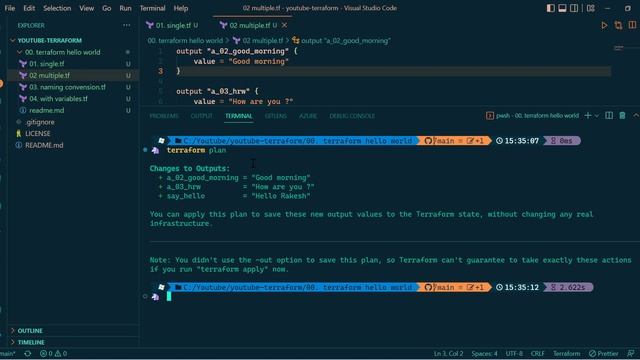Image resolution: width=640 pixels, height=360 pixels.
Task: Switch to GITLENS panel tab
Action: (x=276, y=116)
